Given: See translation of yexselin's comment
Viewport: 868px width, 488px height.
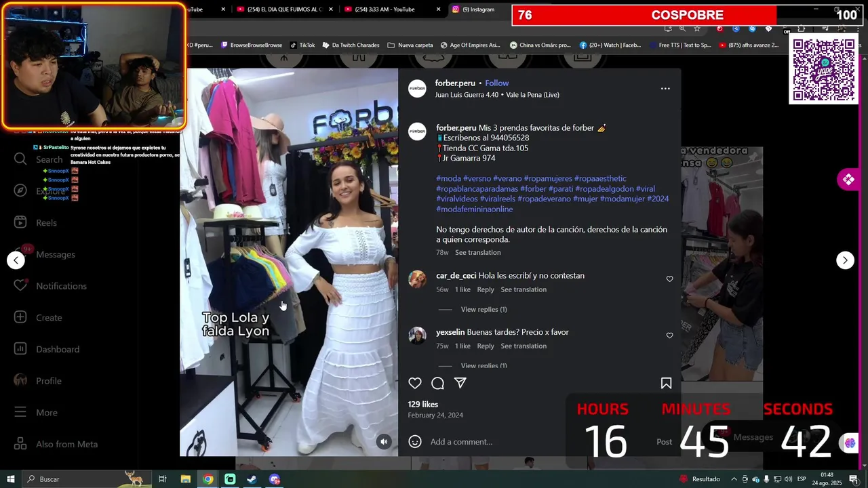Looking at the screenshot, I should (524, 346).
